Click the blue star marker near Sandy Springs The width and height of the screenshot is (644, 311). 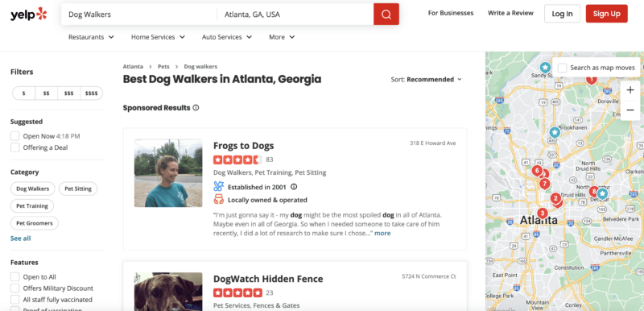(x=545, y=68)
